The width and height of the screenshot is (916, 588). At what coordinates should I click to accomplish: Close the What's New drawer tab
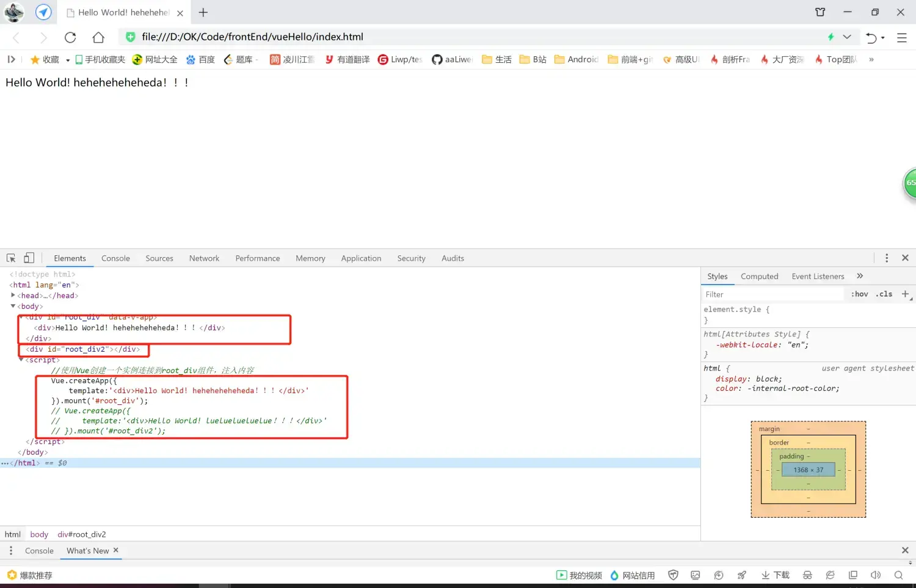coord(115,550)
